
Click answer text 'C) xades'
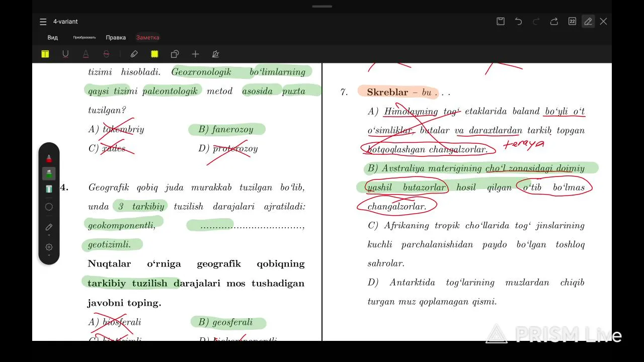pyautogui.click(x=107, y=149)
